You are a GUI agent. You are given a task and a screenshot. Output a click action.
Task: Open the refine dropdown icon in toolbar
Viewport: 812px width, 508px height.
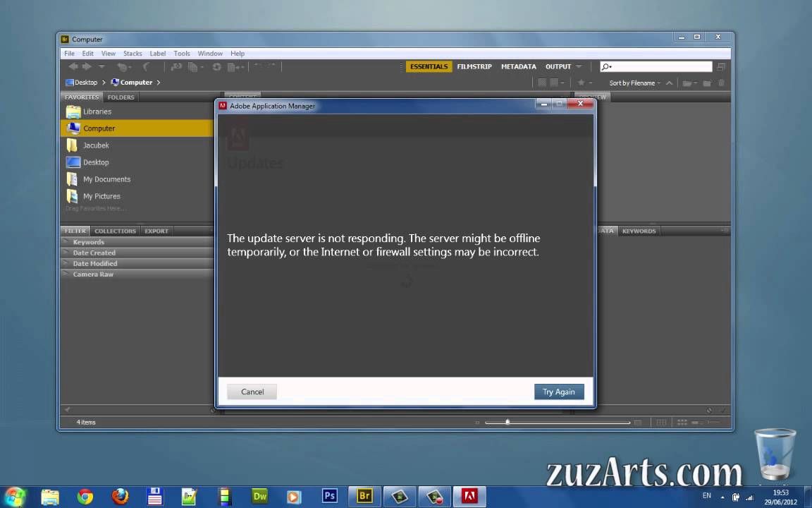195,67
